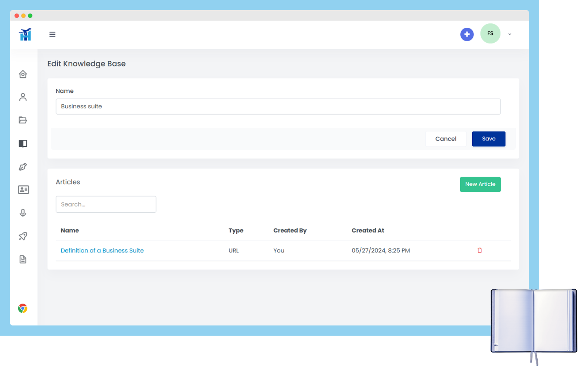Save the knowledge base
Image resolution: width=588 pixels, height=366 pixels.
pyautogui.click(x=488, y=139)
